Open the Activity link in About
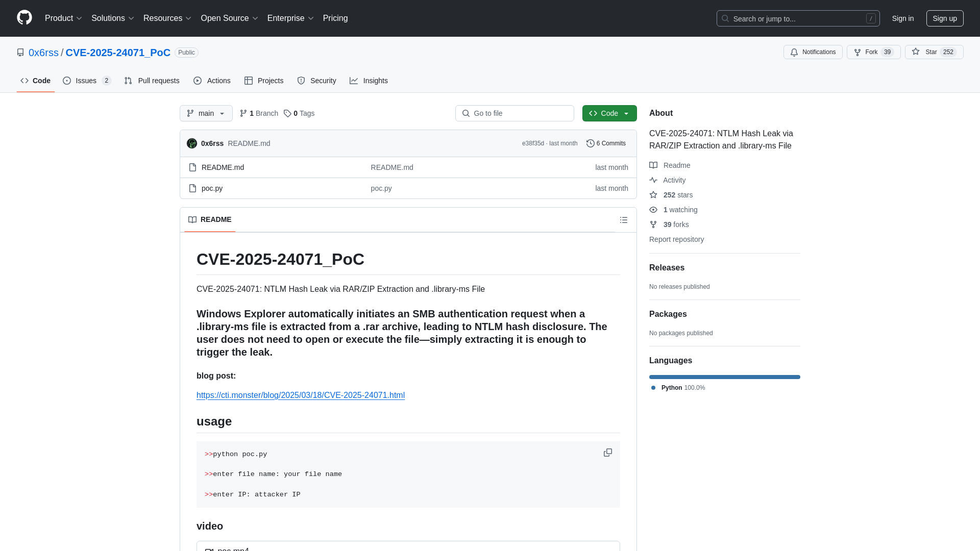The image size is (980, 551). (x=667, y=180)
